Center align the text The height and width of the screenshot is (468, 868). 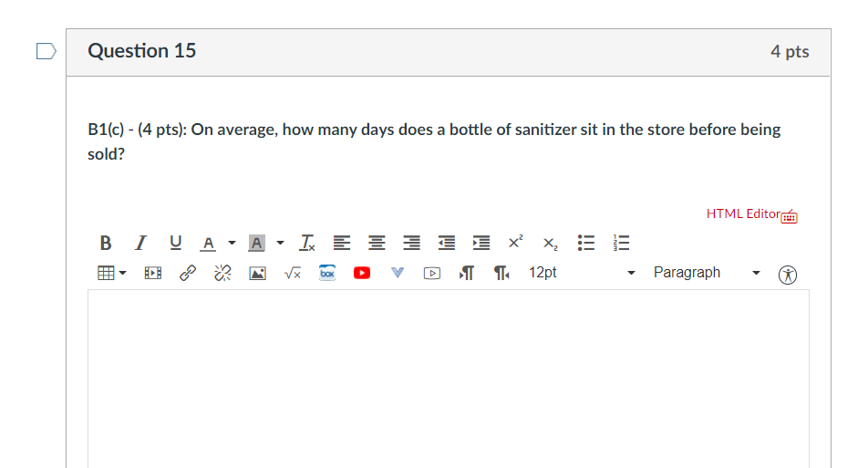point(377,243)
